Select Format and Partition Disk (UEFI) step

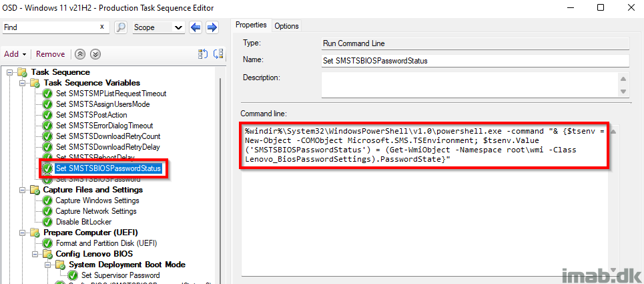coord(106,243)
